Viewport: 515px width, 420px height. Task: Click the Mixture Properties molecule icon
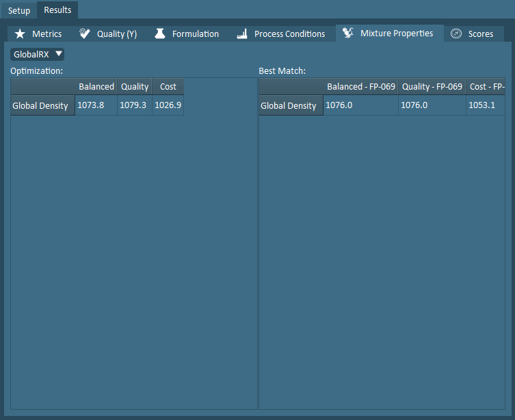pos(348,33)
